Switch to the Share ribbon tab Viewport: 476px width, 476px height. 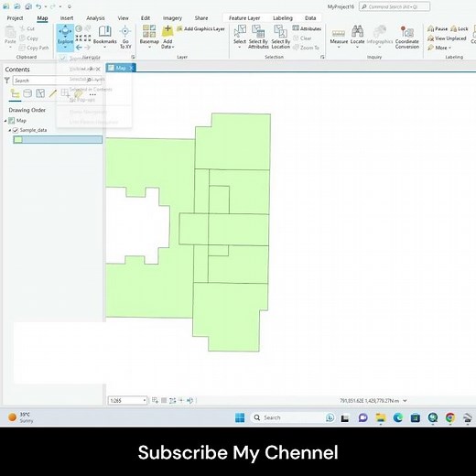(x=201, y=18)
